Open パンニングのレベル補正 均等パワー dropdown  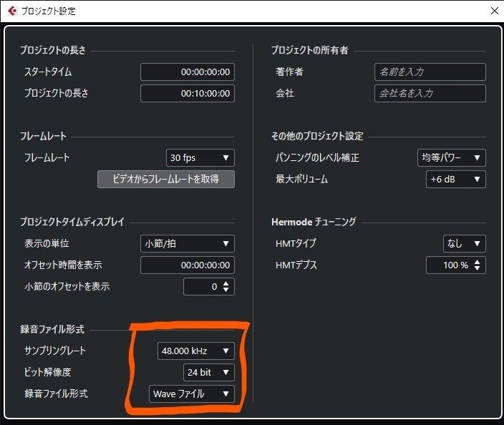[x=452, y=157]
